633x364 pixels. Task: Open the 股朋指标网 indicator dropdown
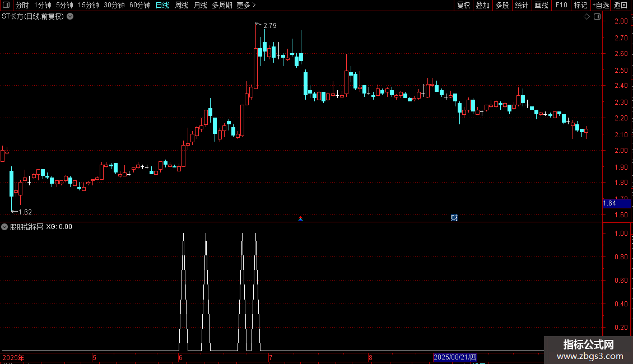click(x=4, y=227)
